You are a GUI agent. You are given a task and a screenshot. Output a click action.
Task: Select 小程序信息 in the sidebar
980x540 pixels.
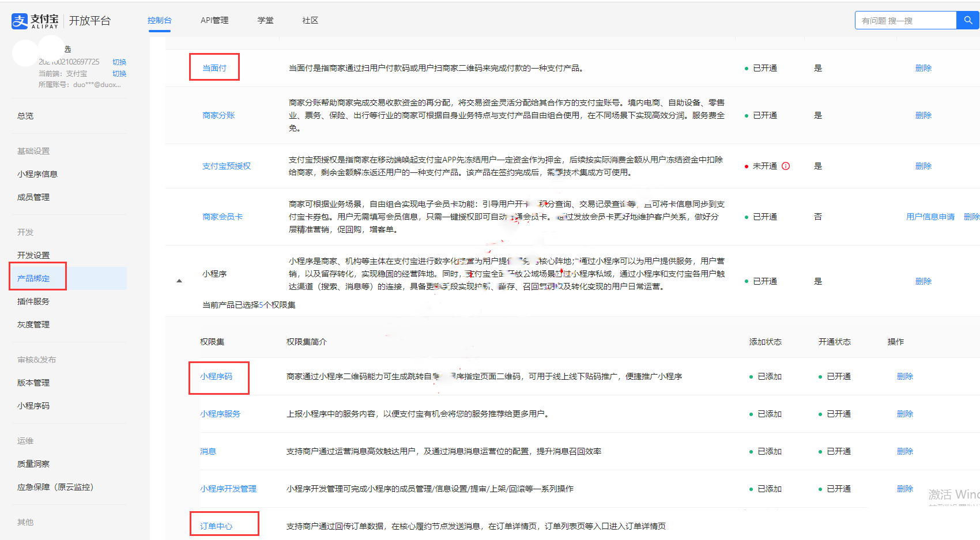[37, 174]
